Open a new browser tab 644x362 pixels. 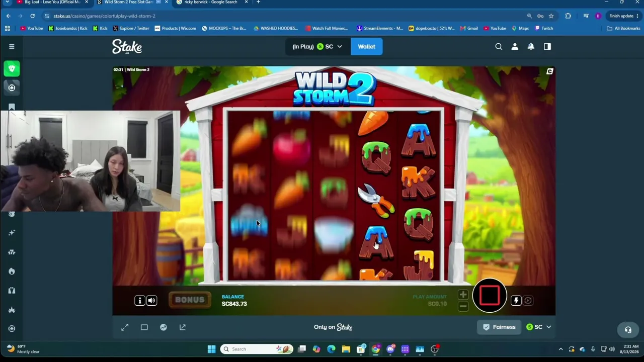pos(258,3)
